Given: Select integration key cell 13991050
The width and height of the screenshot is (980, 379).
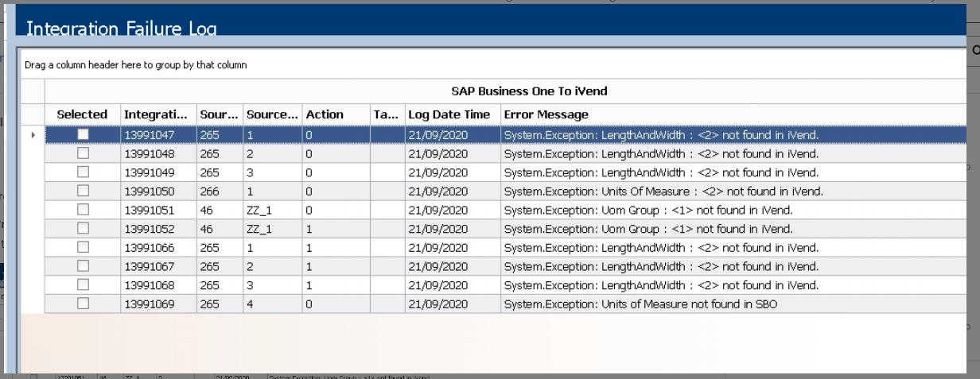Looking at the screenshot, I should coord(159,191).
